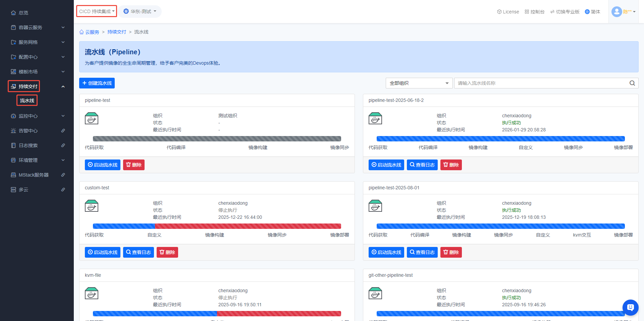The image size is (644, 321).
Task: Click the 创建流水线 button
Action: [x=97, y=83]
